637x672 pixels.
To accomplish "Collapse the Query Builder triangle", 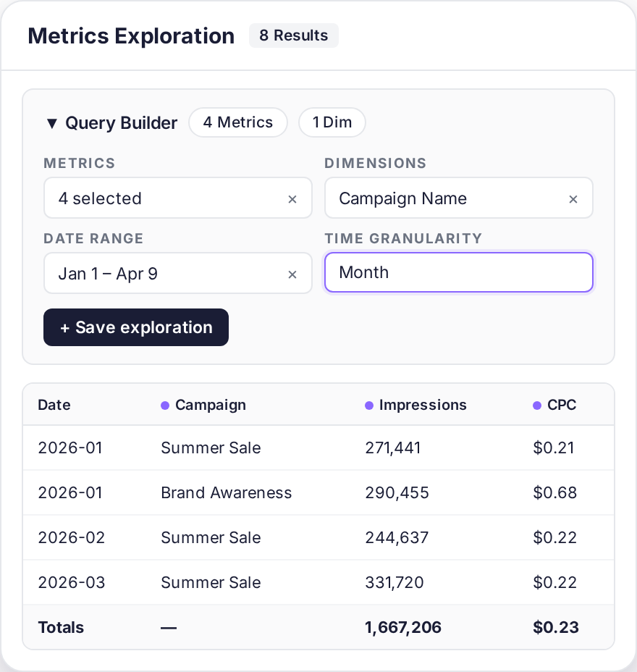I will 52,123.
